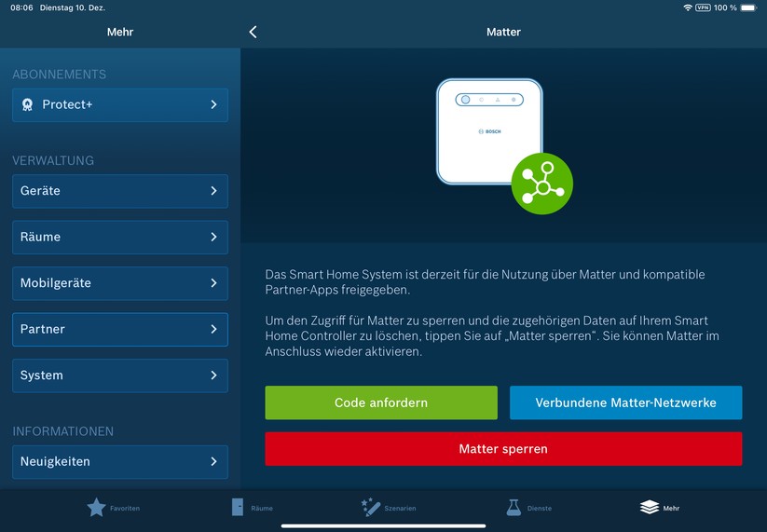Click the chevron on the System row
Screen dimensions: 767x532
click(213, 375)
